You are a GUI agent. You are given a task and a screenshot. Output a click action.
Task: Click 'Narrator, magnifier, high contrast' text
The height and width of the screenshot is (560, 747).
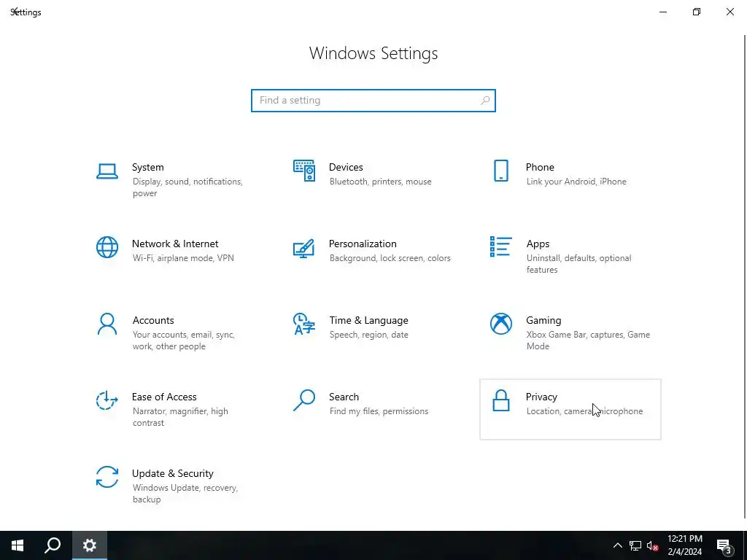pos(181,416)
